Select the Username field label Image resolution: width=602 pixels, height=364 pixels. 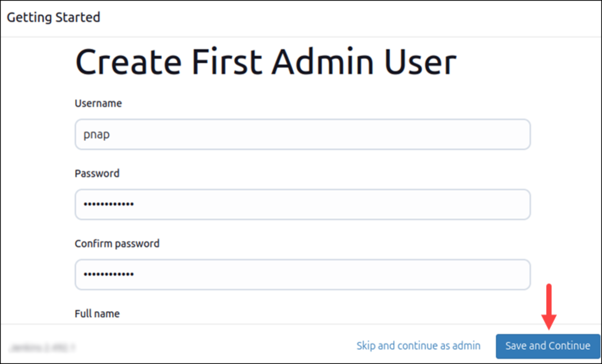tap(98, 103)
